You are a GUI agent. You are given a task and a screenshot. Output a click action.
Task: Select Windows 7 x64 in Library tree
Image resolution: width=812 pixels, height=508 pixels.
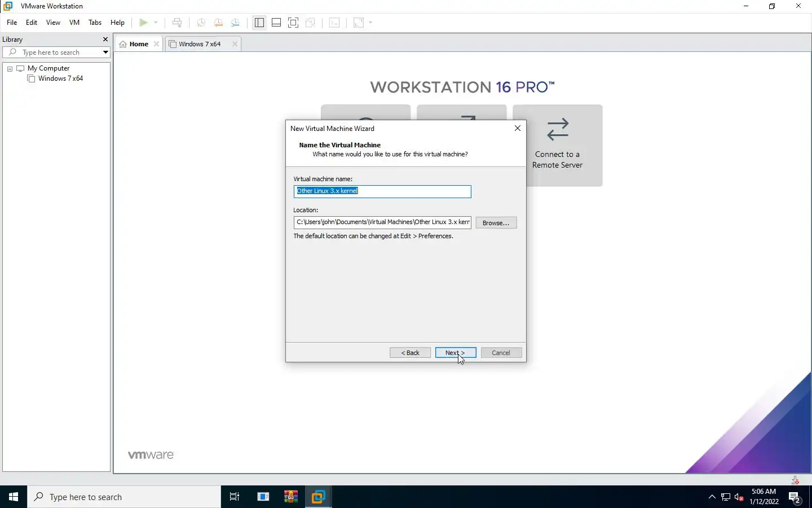[x=60, y=78]
